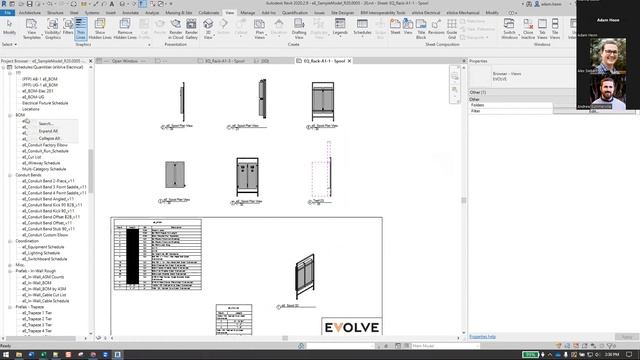Expand the Misc tree node
640x360 pixels.
point(10,265)
